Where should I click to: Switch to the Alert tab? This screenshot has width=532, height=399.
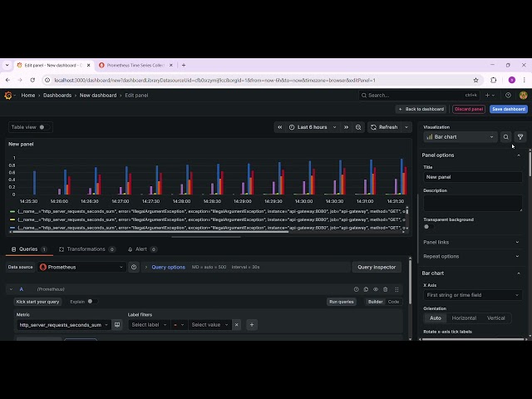point(142,249)
